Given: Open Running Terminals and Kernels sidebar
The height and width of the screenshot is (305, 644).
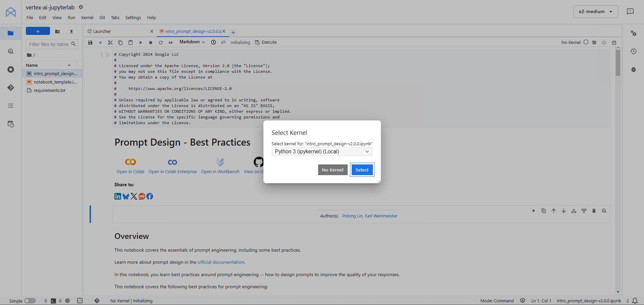Looking at the screenshot, I should (x=11, y=69).
